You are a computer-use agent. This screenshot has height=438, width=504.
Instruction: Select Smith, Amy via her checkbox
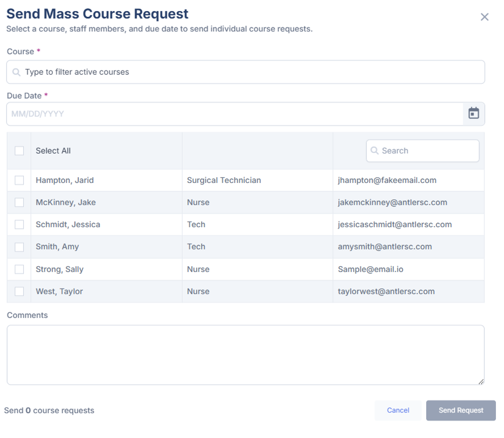[19, 246]
